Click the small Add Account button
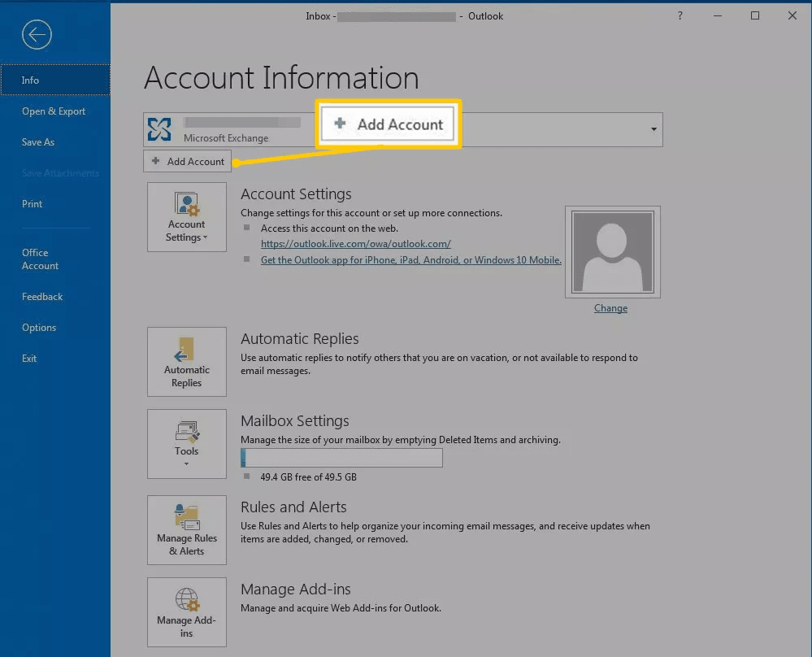812x657 pixels. pyautogui.click(x=188, y=162)
